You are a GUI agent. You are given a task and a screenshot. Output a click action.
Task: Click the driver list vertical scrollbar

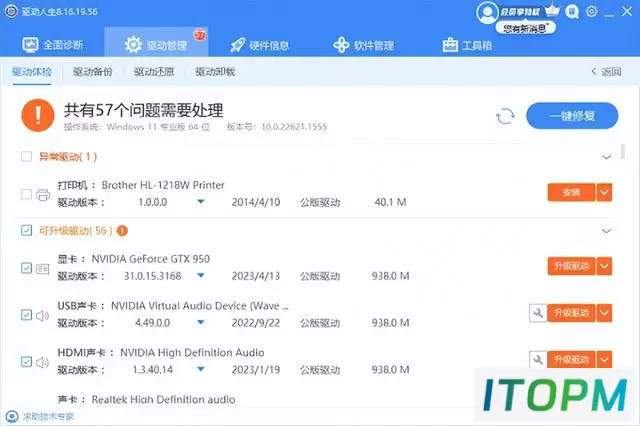(x=622, y=151)
